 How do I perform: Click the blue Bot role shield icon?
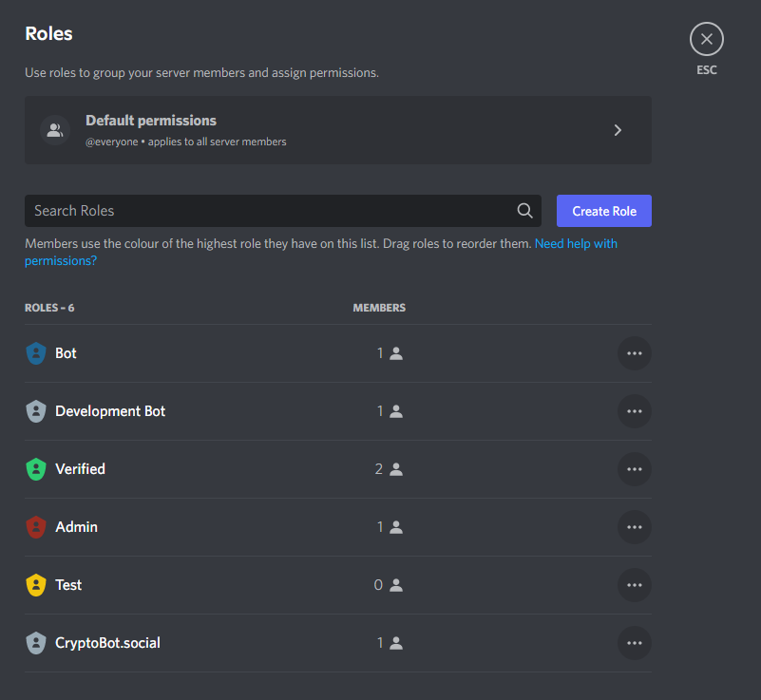click(x=36, y=353)
